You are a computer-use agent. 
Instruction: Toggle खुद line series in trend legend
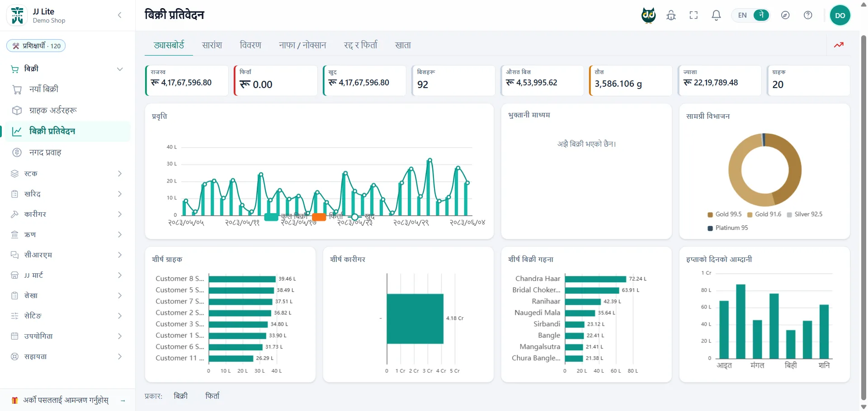click(361, 217)
